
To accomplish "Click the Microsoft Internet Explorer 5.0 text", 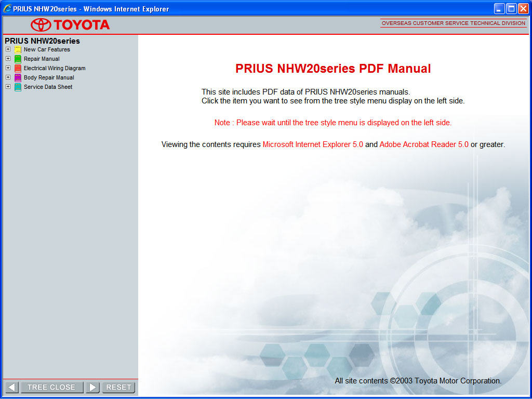I will pos(313,144).
